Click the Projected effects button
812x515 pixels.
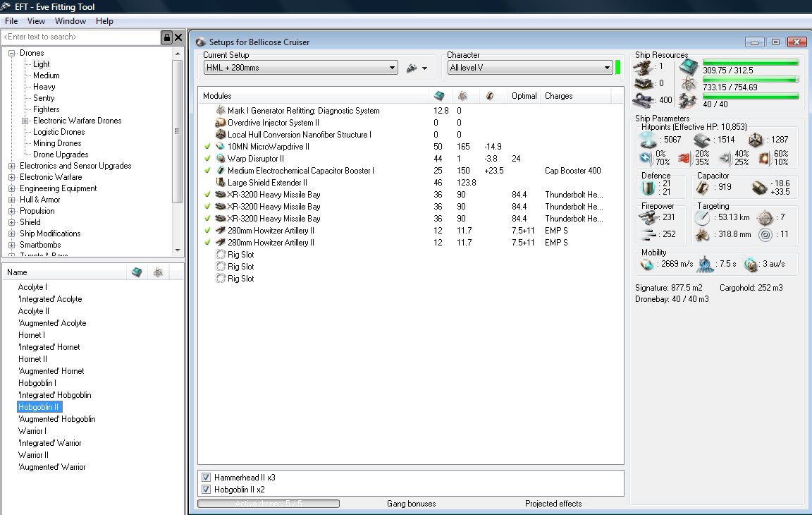[x=553, y=504]
